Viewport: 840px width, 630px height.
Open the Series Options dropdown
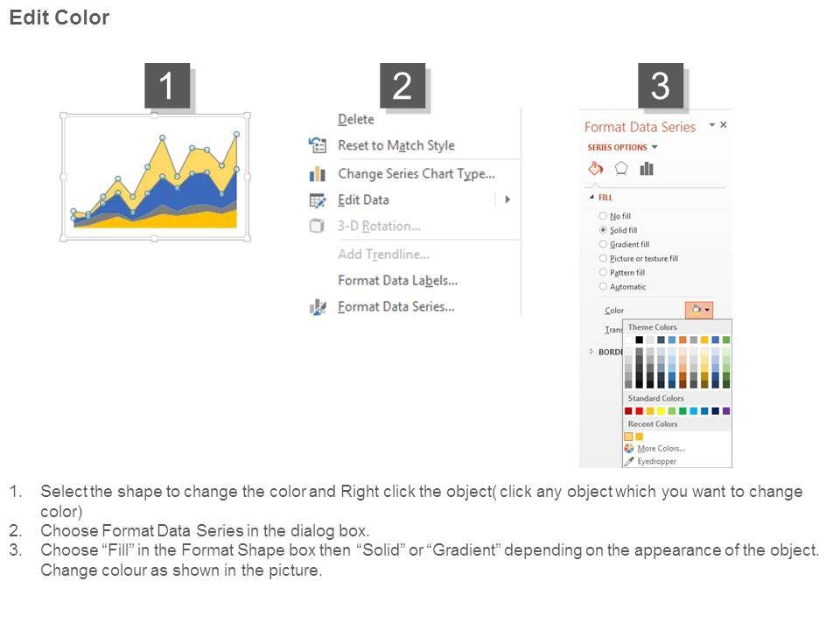click(x=622, y=148)
